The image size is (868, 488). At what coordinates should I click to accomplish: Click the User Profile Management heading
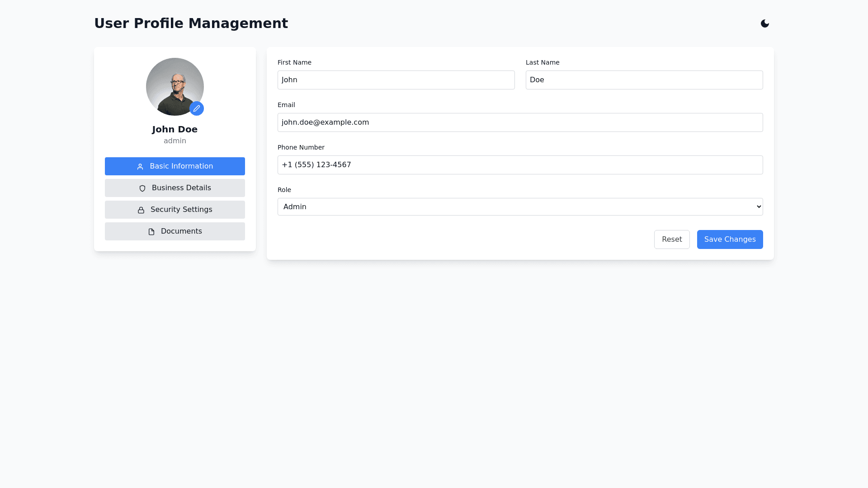[191, 23]
